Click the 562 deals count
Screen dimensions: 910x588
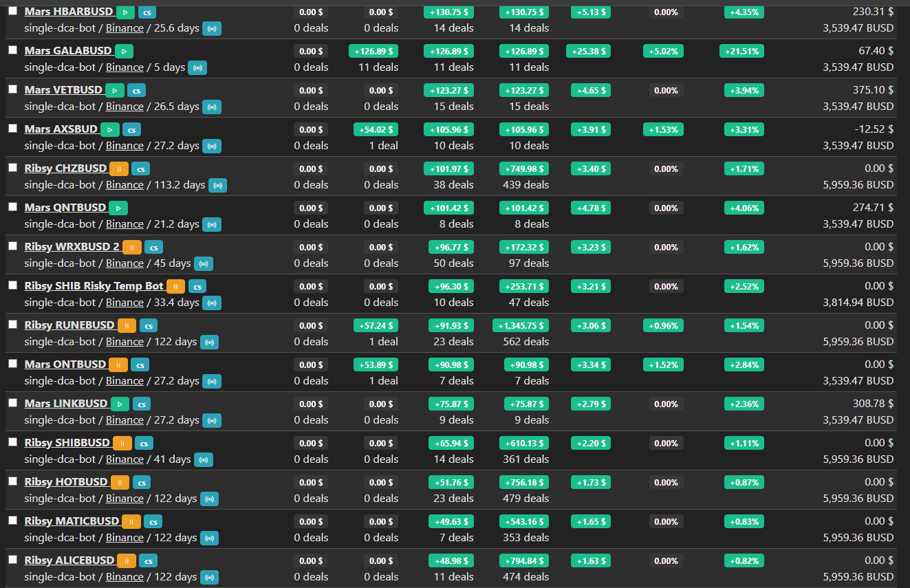point(526,342)
